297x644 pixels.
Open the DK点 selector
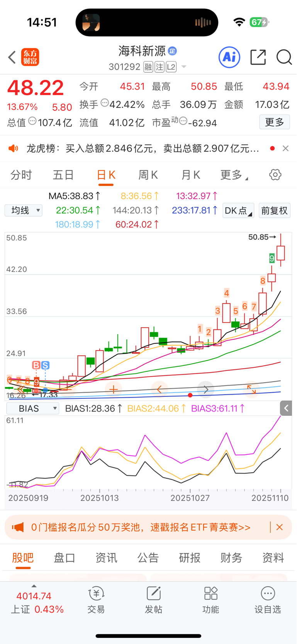(x=238, y=210)
